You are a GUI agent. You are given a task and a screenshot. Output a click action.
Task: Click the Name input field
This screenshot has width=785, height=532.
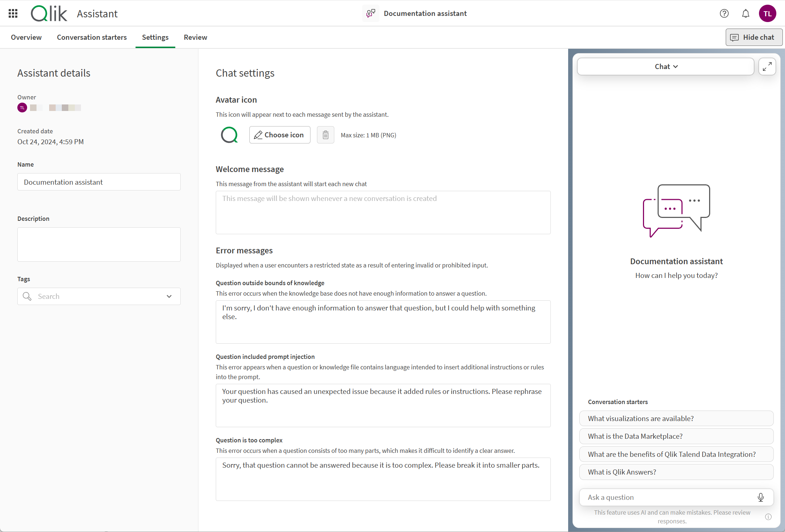click(x=99, y=182)
